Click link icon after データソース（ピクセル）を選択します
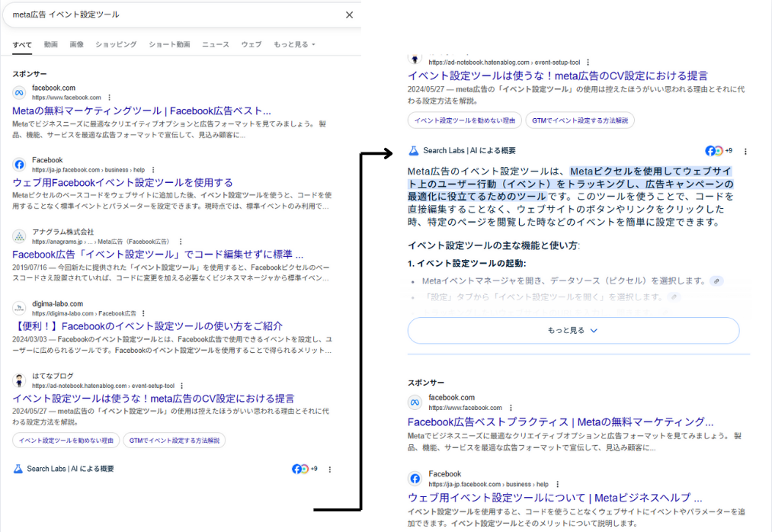The height and width of the screenshot is (532, 772). click(717, 281)
